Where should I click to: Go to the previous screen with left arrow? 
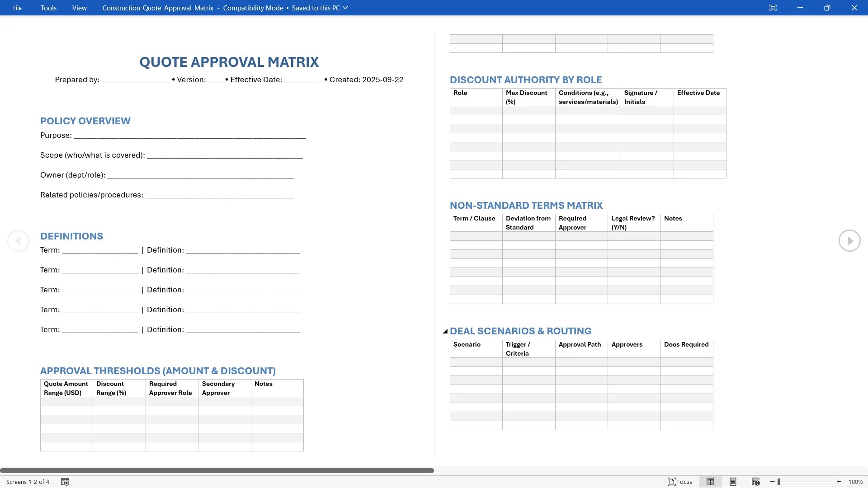point(18,241)
